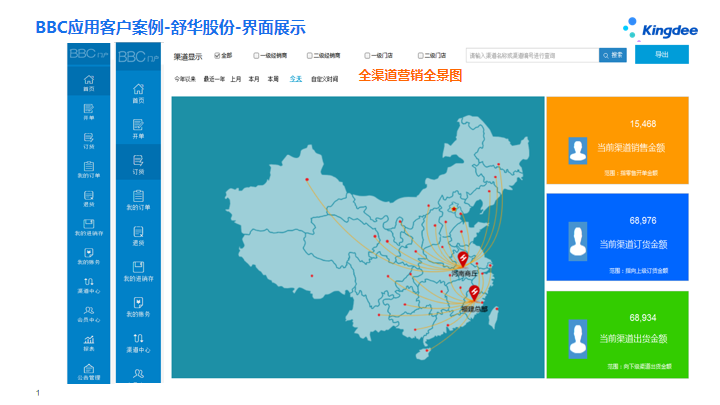The image size is (720, 405).
Task: Click user avatar in orange sales card
Action: (x=578, y=150)
